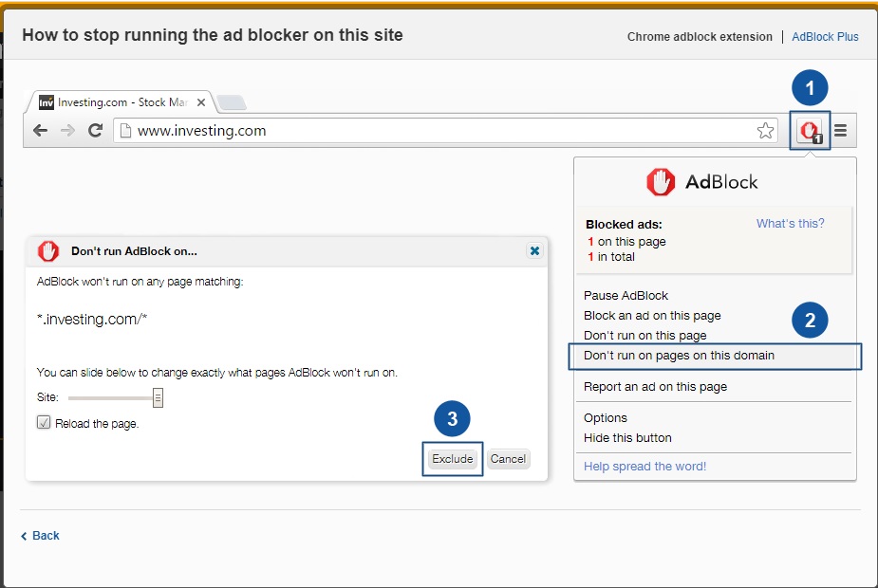Viewport: 878px width, 588px height.
Task: Click the browser back arrow
Action: [40, 130]
